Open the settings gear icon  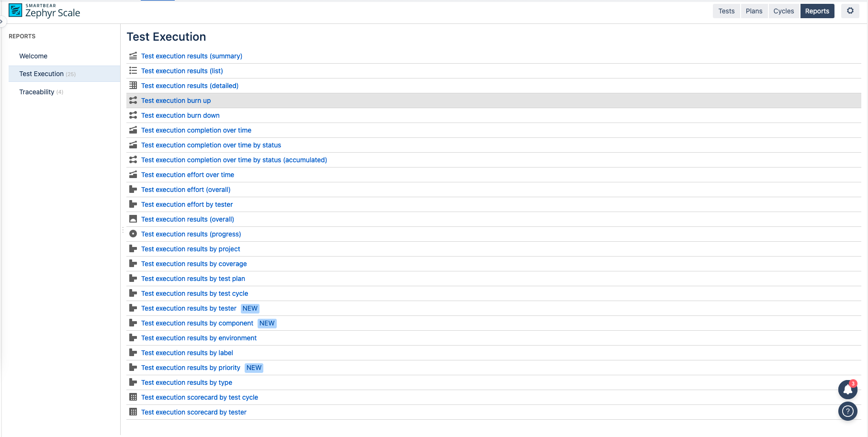(850, 11)
